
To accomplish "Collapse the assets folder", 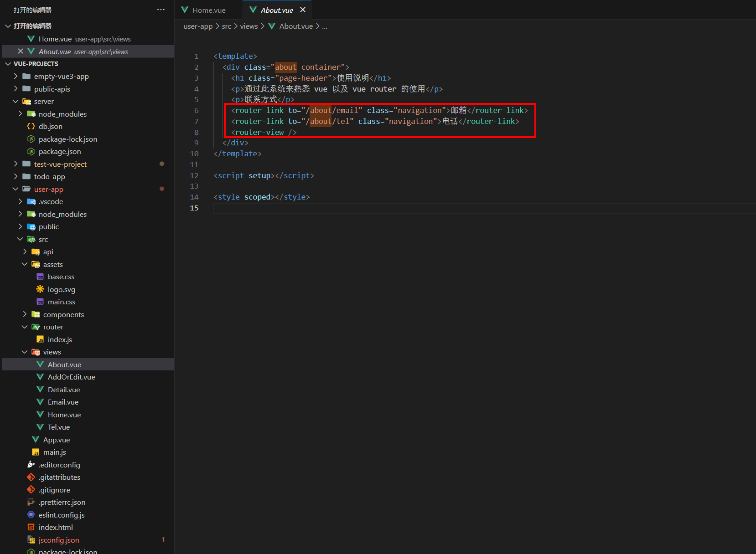I will 25,264.
